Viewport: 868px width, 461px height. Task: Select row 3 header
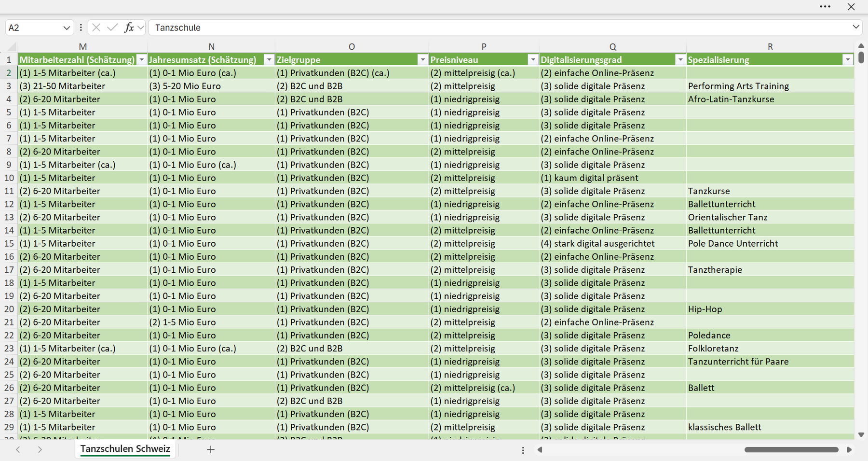pos(9,86)
